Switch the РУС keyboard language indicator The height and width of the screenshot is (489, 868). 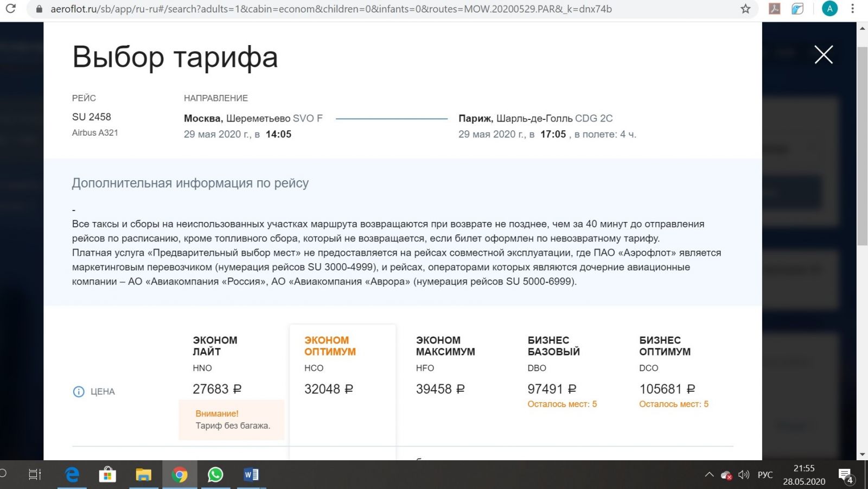[765, 475]
